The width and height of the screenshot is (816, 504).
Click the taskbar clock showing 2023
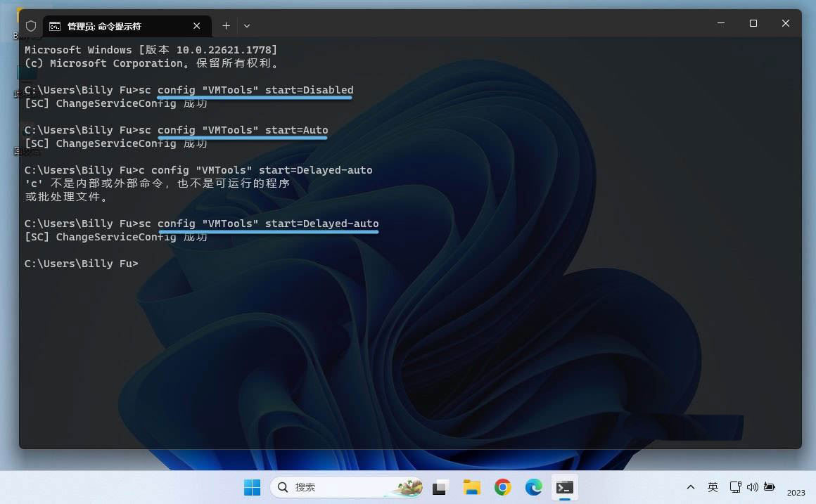[796, 492]
